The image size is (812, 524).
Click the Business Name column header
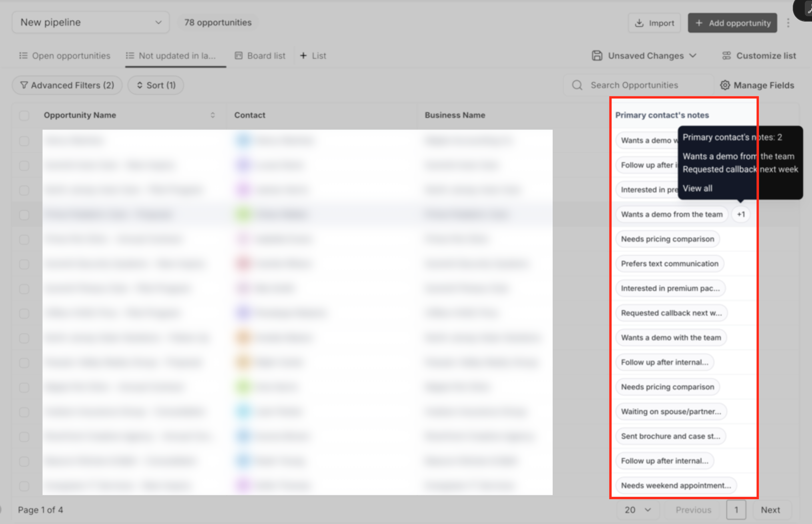point(455,115)
